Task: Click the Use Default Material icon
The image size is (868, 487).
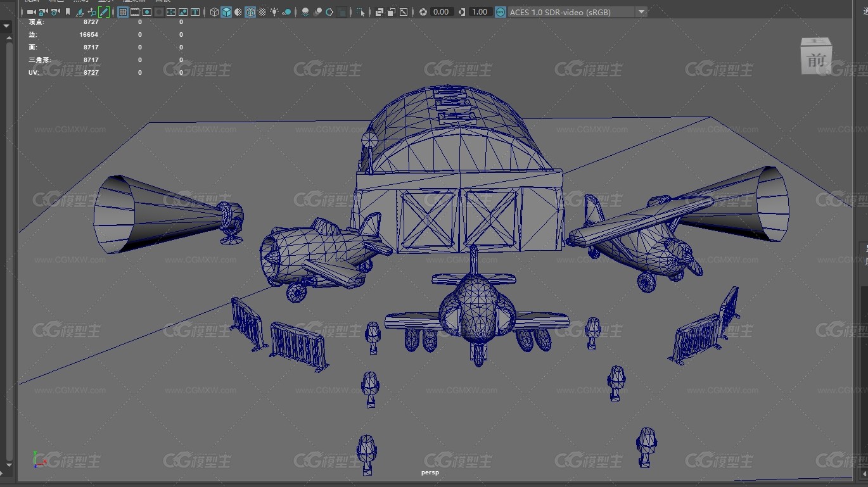Action: coord(238,12)
